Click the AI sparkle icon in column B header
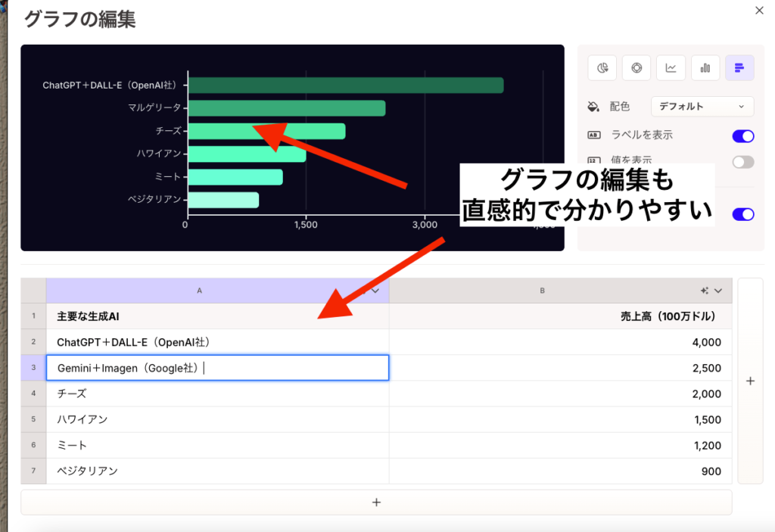The height and width of the screenshot is (532, 775). (705, 291)
